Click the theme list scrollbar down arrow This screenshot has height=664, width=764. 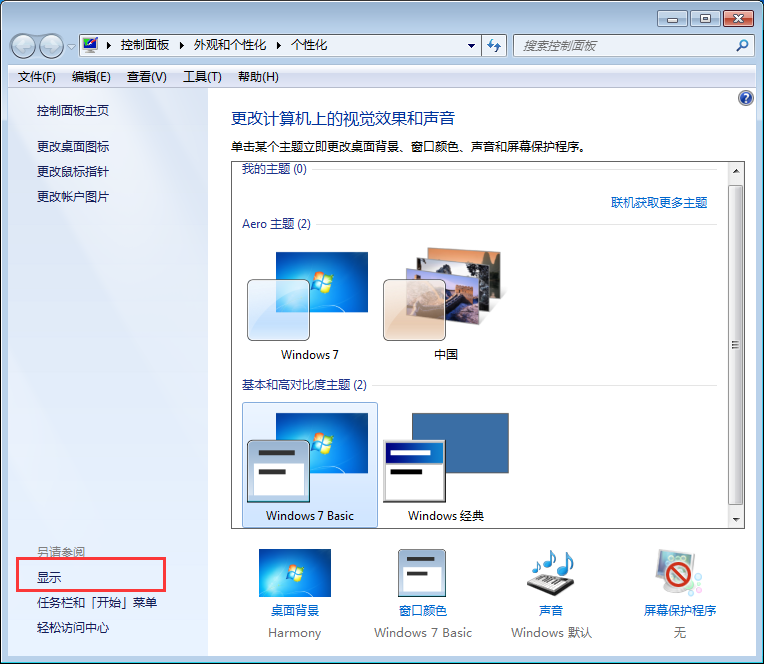point(736,520)
